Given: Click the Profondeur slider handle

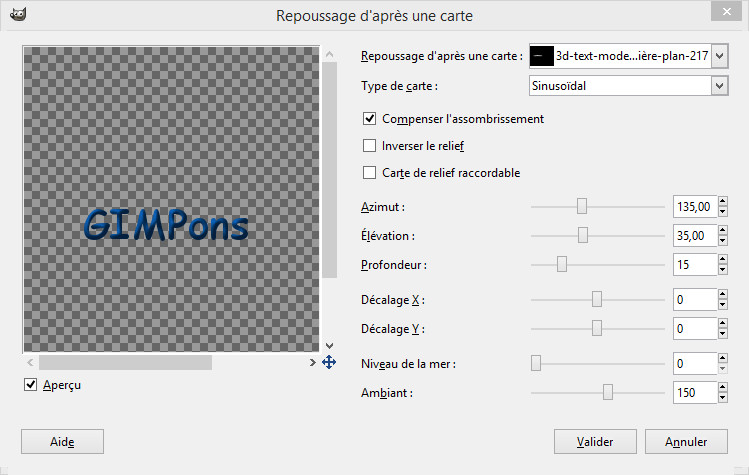Looking at the screenshot, I should [562, 264].
